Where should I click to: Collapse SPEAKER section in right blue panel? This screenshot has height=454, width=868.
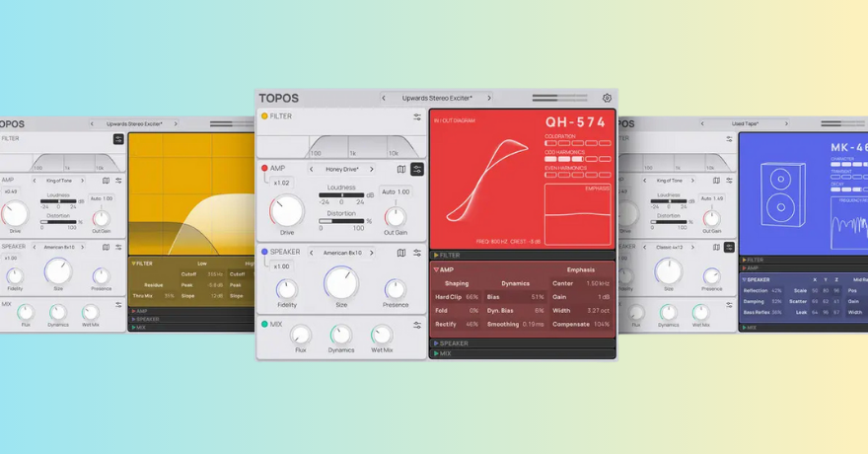tap(744, 279)
